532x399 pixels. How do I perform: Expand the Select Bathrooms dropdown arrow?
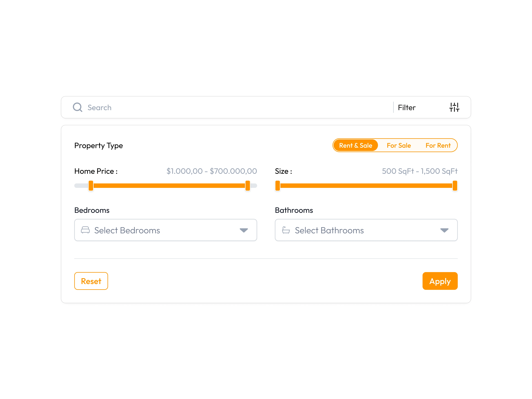444,230
